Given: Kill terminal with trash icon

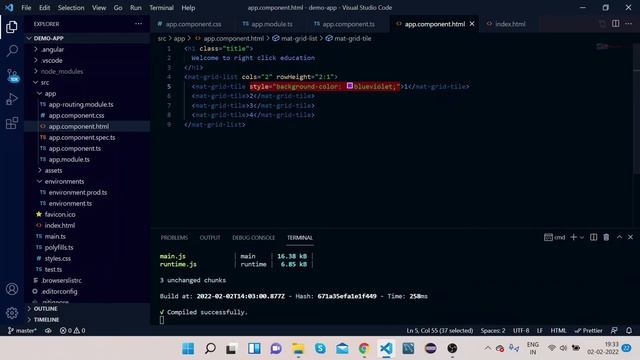Looking at the screenshot, I should pos(606,237).
